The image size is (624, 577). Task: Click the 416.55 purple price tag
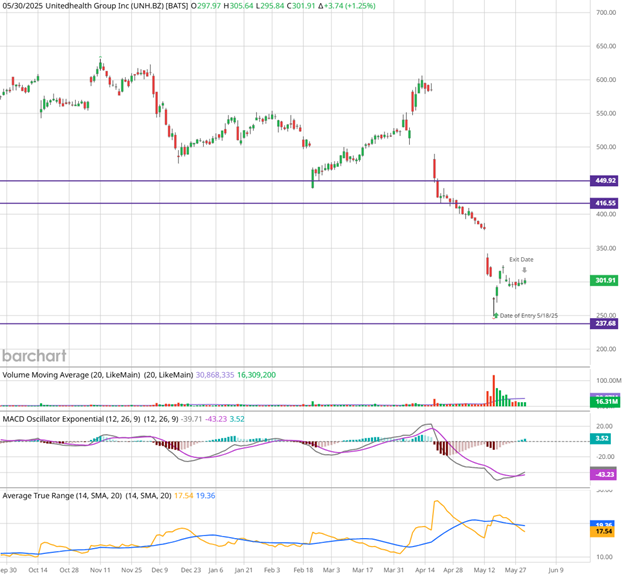pyautogui.click(x=605, y=203)
